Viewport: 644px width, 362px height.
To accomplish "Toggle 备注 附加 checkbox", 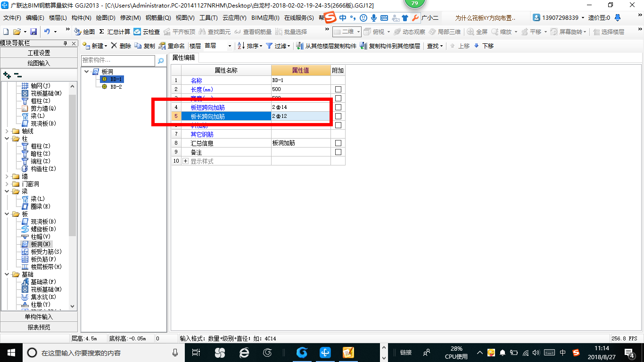I will tap(338, 152).
